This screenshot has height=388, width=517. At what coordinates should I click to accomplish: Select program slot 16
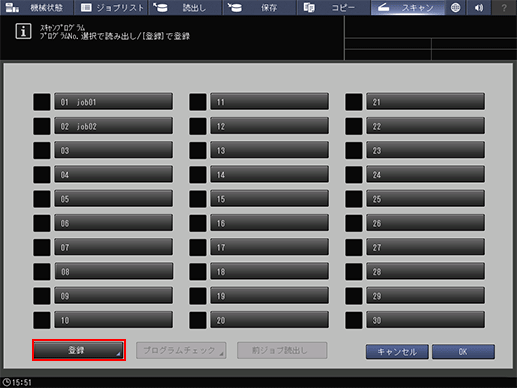pyautogui.click(x=270, y=223)
